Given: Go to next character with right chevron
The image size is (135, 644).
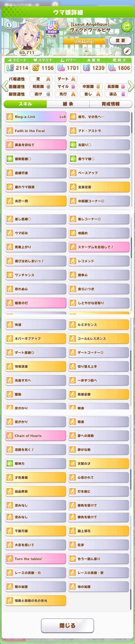Looking at the screenshot, I should [131, 86].
